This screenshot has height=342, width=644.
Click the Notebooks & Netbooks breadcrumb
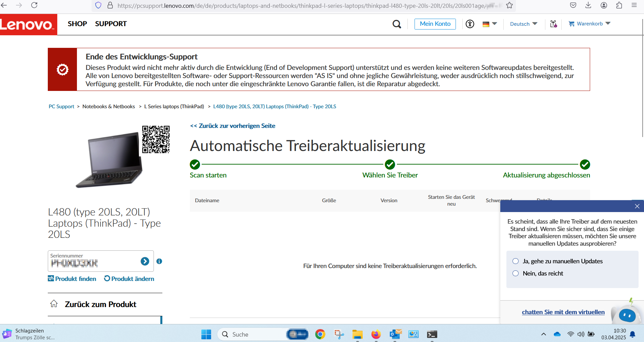point(109,107)
